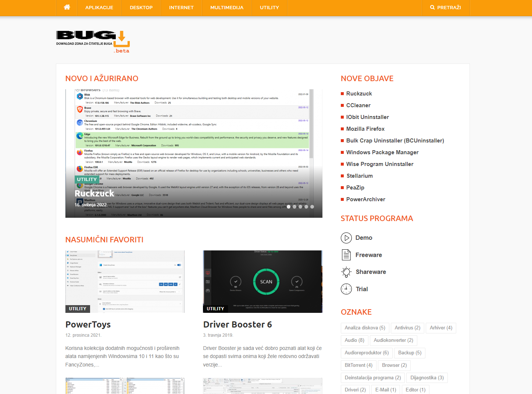This screenshot has width=532, height=394.
Task: Select the second slider pagination dot
Action: (x=294, y=207)
